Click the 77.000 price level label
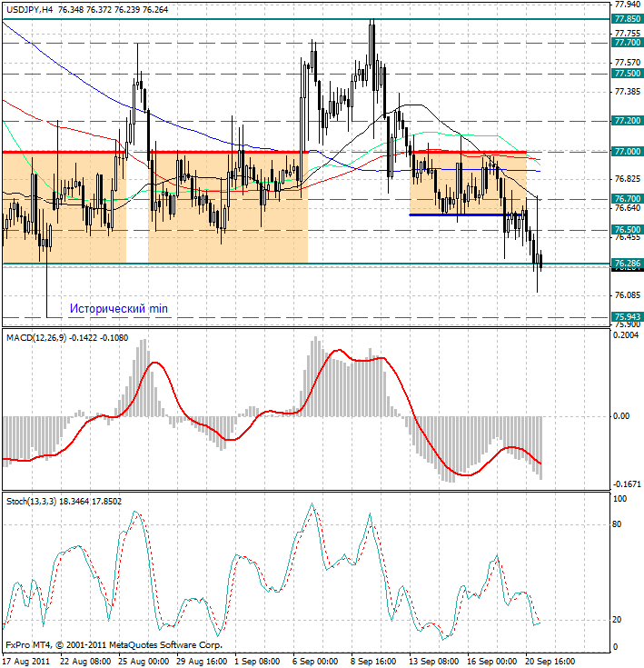This screenshot has width=644, height=668. pyautogui.click(x=628, y=152)
